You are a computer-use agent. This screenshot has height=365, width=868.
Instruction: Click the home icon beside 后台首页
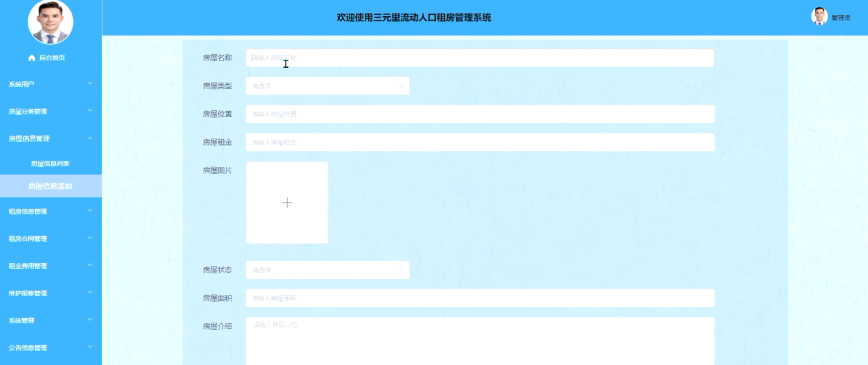click(32, 58)
